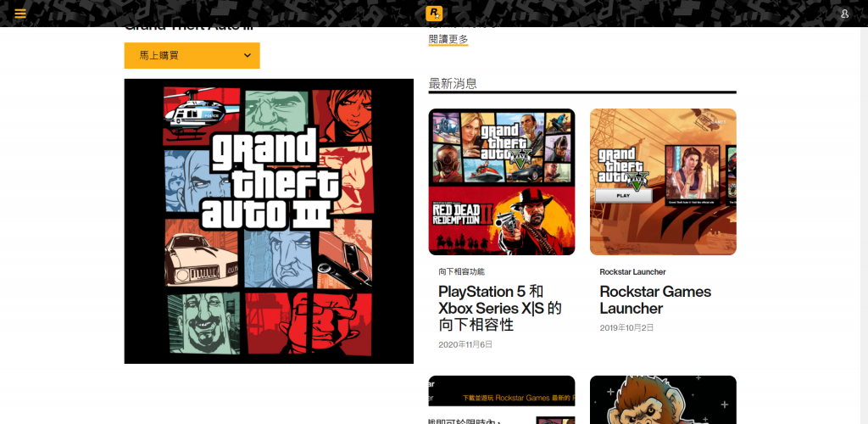Select the 向下相容功能 category label
868x424 pixels.
click(x=461, y=272)
